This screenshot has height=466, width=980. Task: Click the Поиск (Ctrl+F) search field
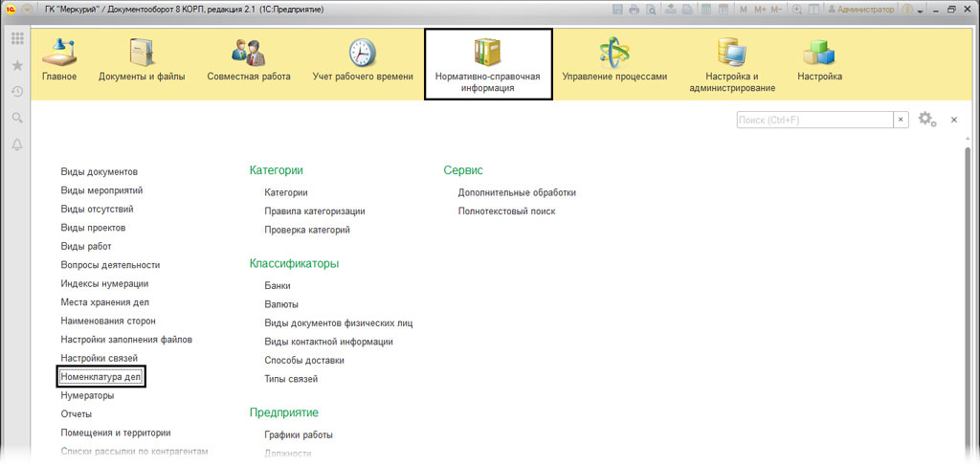pyautogui.click(x=813, y=120)
